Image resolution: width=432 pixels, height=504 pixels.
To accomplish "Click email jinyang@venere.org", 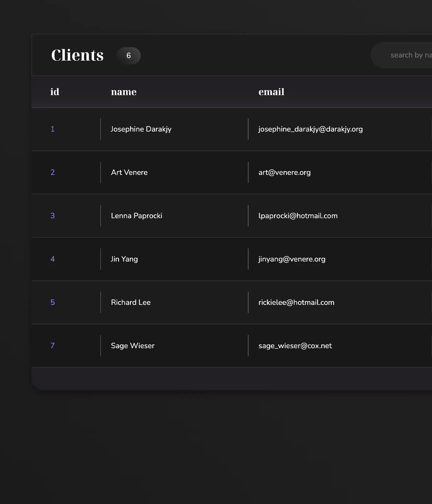I will (292, 259).
